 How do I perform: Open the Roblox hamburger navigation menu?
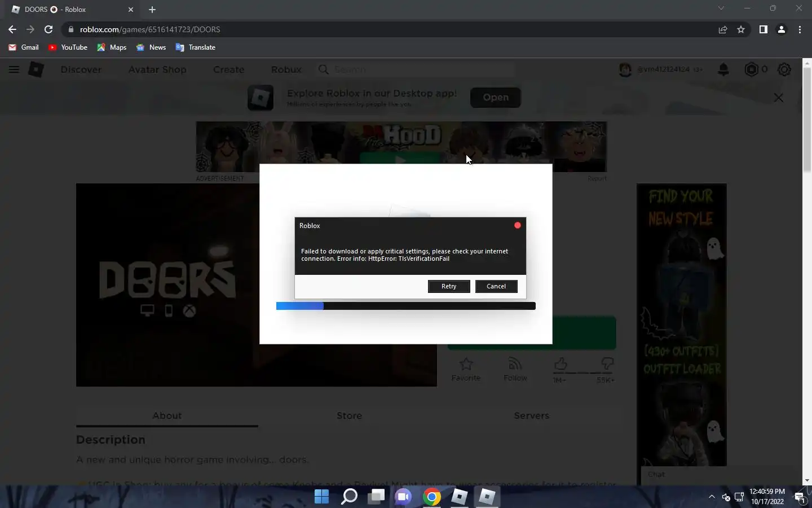(14, 69)
